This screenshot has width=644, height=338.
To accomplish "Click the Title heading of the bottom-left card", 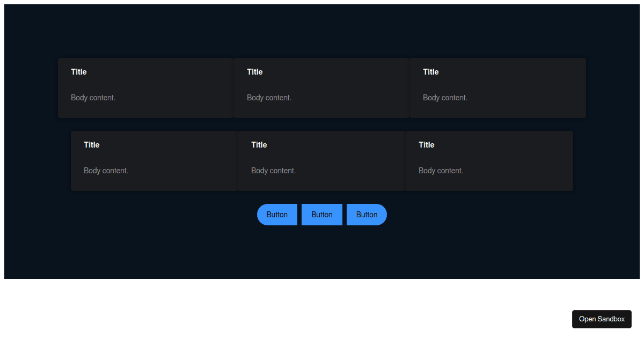I will 91,144.
